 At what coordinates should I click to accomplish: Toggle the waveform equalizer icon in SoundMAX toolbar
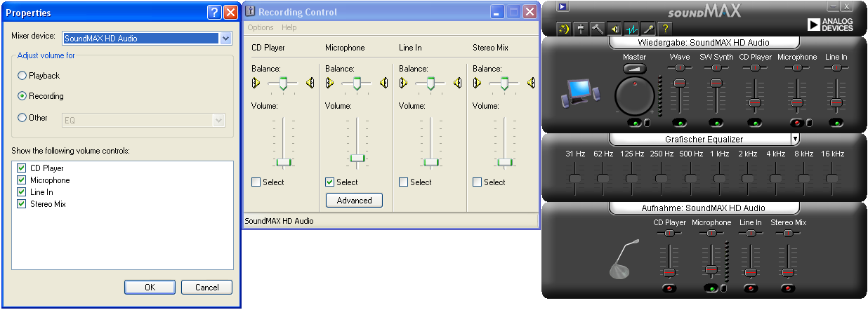631,29
